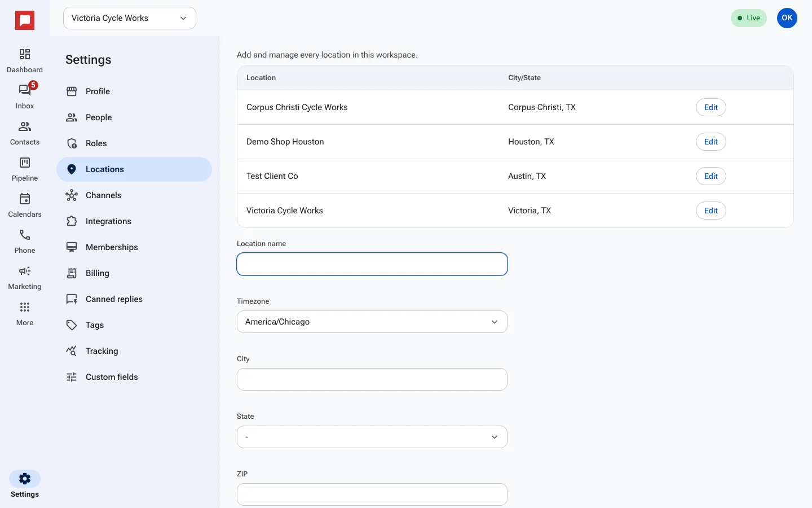
Task: Click the People group icon
Action: (x=72, y=117)
